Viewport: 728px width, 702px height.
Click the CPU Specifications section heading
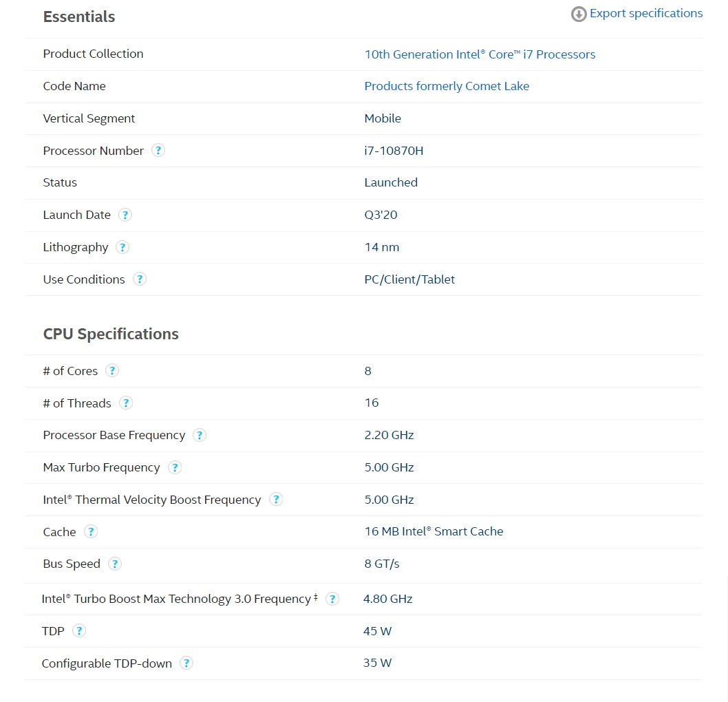click(x=111, y=334)
